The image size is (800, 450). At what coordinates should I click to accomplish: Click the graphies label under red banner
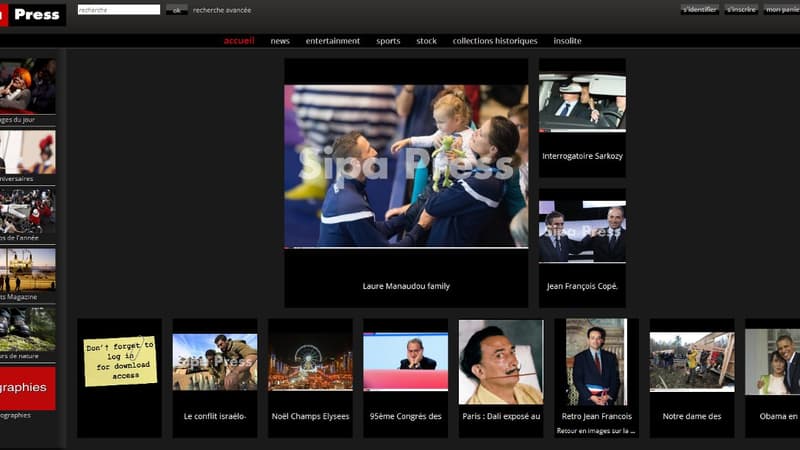[15, 415]
